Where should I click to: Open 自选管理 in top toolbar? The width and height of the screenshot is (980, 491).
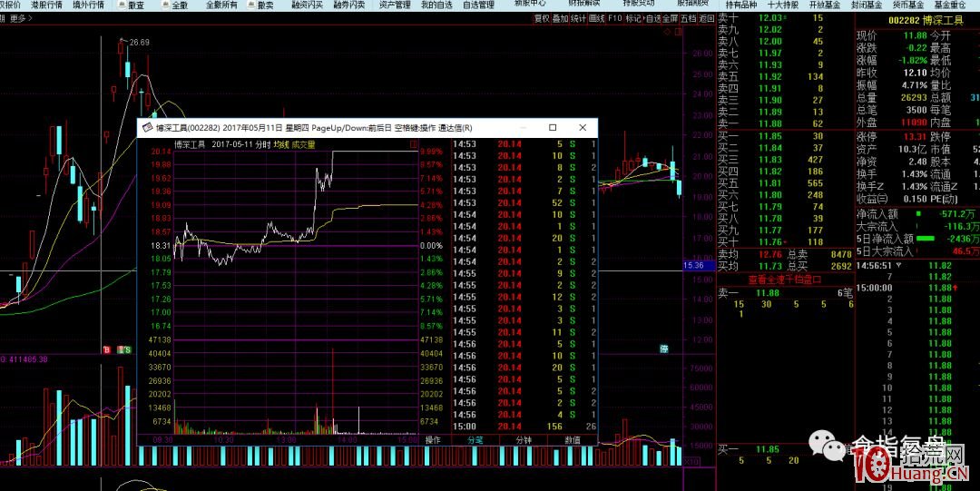pos(478,5)
